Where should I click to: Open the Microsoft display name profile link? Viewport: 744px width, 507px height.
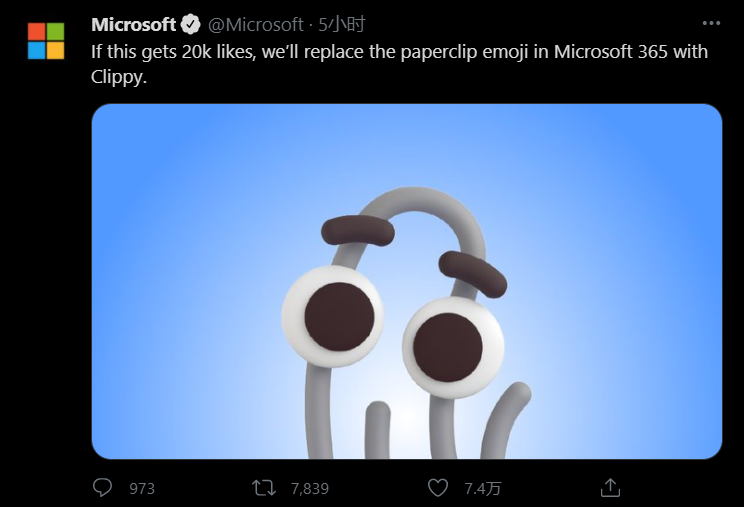[133, 24]
